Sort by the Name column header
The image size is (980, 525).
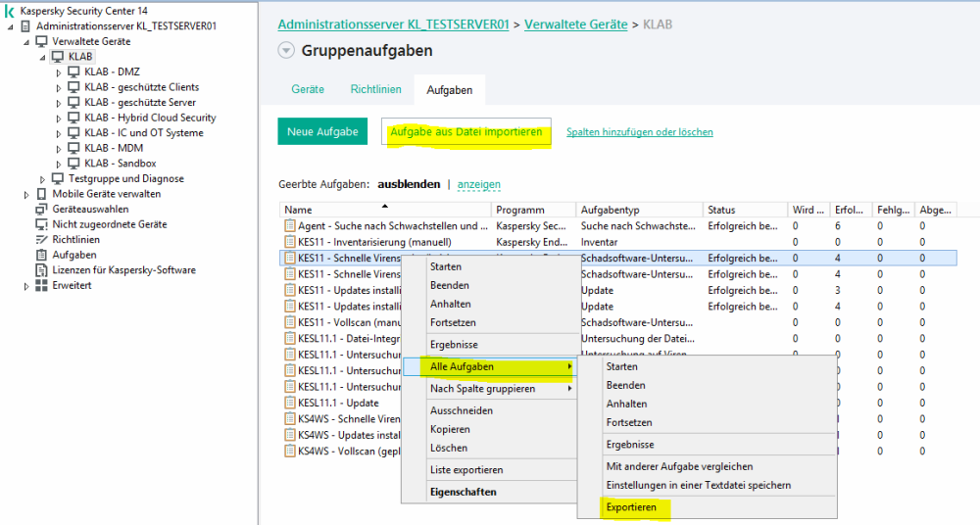385,210
